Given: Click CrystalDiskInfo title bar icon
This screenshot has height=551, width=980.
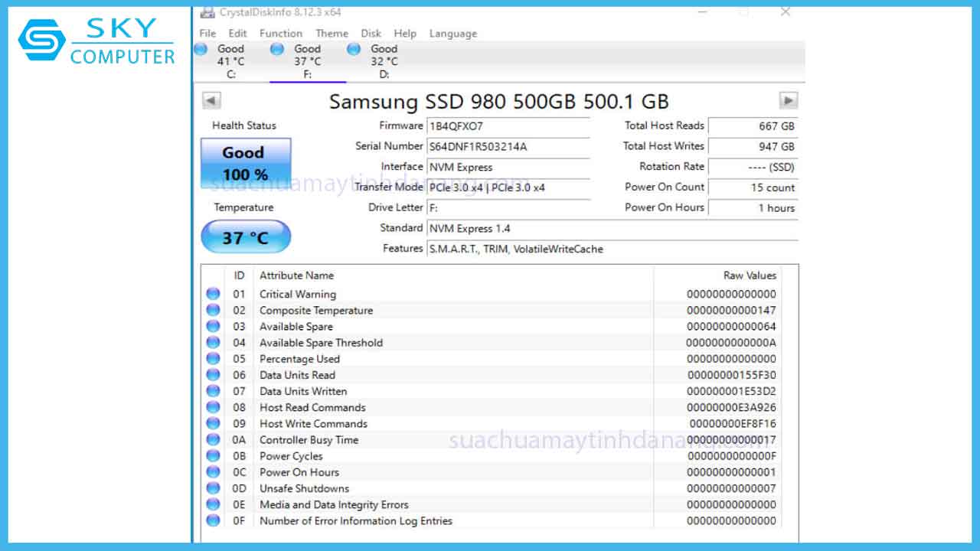Looking at the screenshot, I should tap(207, 12).
